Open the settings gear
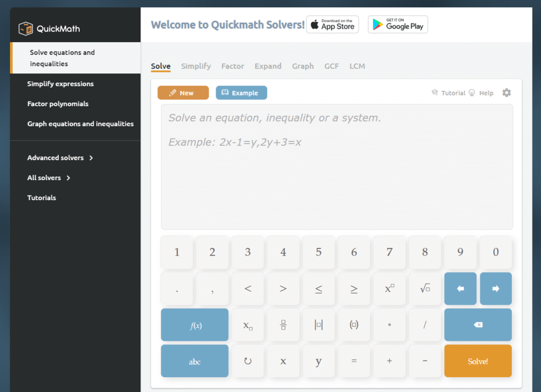Viewport: 541px width, 392px height. pos(506,92)
